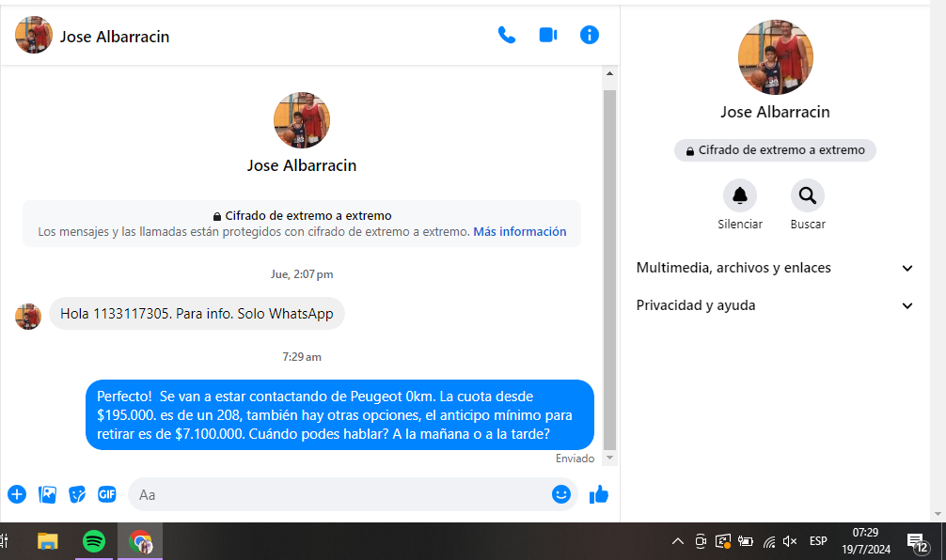Image resolution: width=946 pixels, height=560 pixels.
Task: Open Spotify from the taskbar
Action: 94,541
